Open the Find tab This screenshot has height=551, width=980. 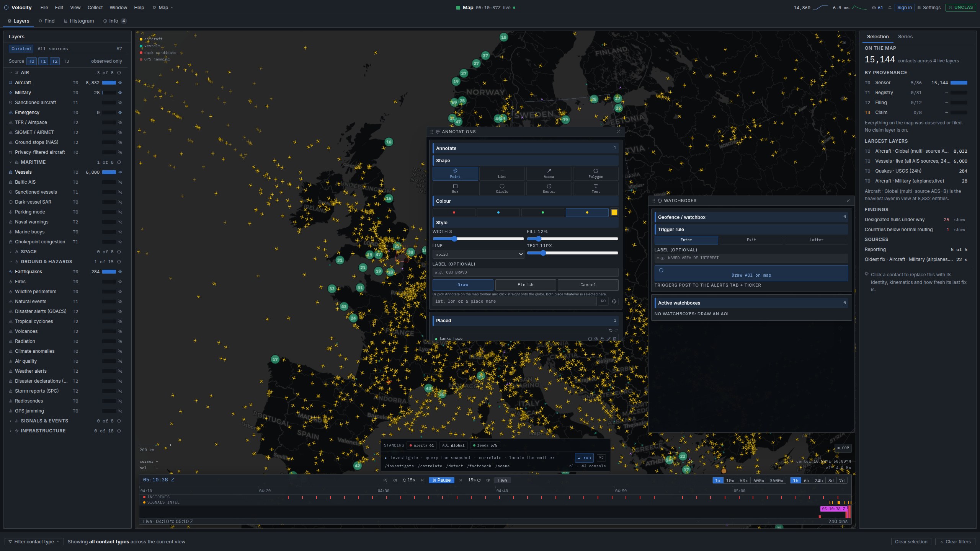pos(46,21)
